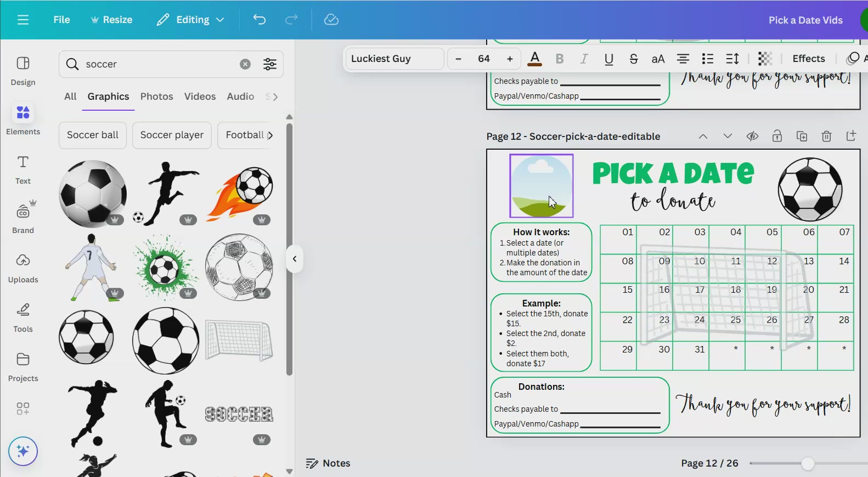
Task: Open search filter options icon
Action: tap(270, 64)
